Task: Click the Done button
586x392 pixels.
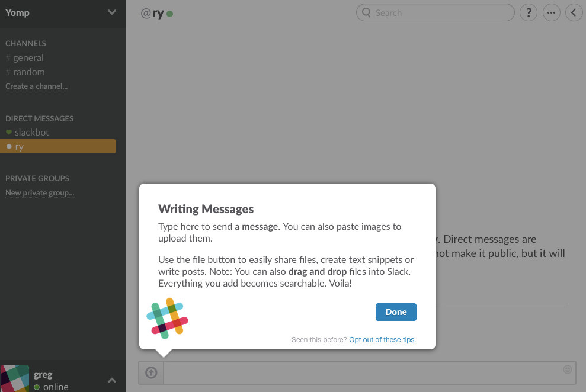Action: 396,311
